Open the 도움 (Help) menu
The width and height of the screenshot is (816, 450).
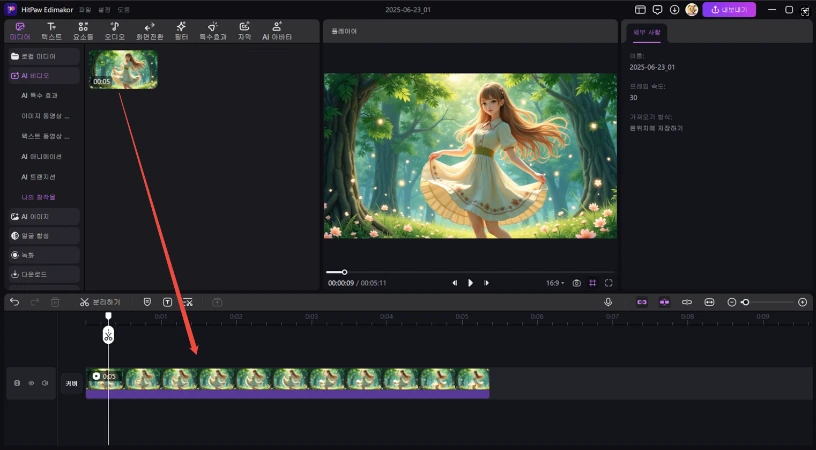(x=123, y=10)
